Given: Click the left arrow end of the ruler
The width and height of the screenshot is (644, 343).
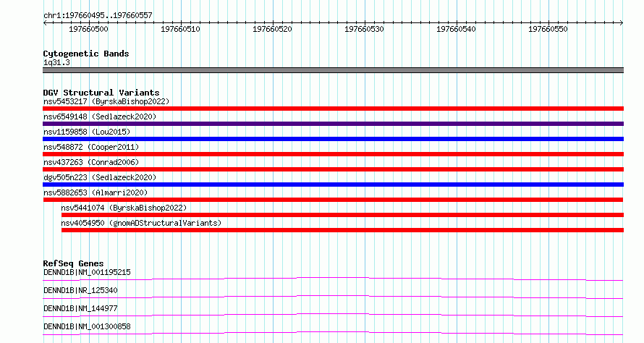Looking at the screenshot, I should click(x=45, y=23).
